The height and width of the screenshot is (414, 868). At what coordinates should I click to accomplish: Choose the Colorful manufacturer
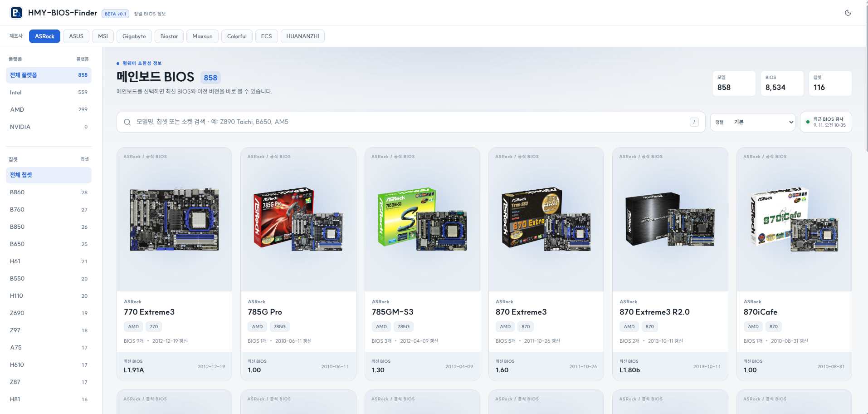coord(237,36)
